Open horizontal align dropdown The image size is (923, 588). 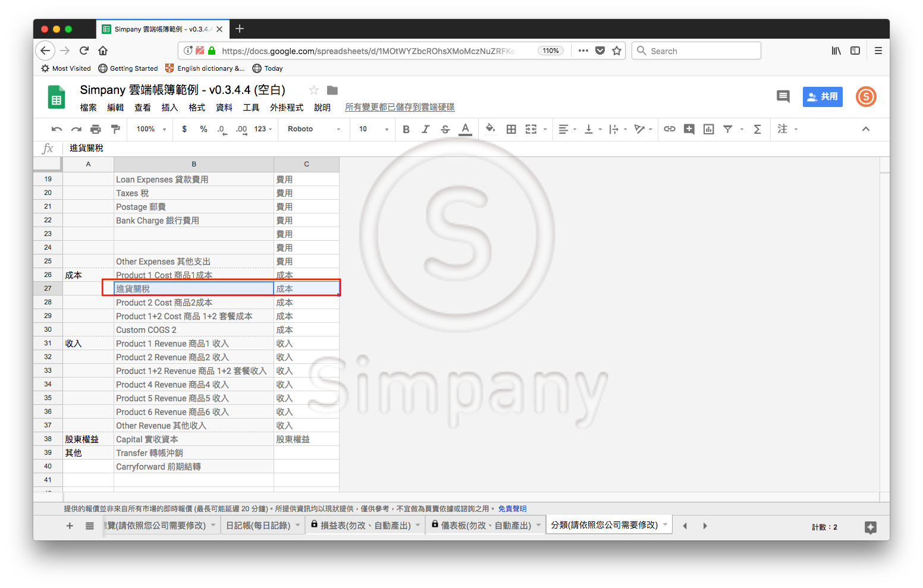click(x=567, y=129)
